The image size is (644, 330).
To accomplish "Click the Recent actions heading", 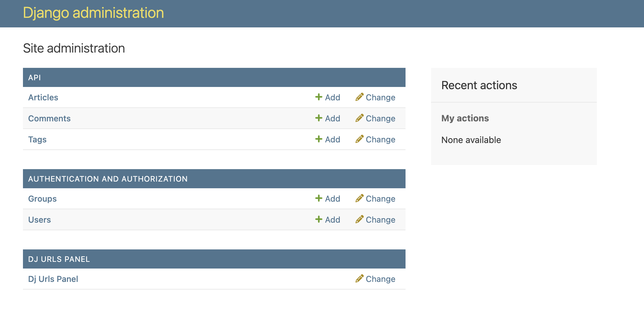I will [x=479, y=85].
